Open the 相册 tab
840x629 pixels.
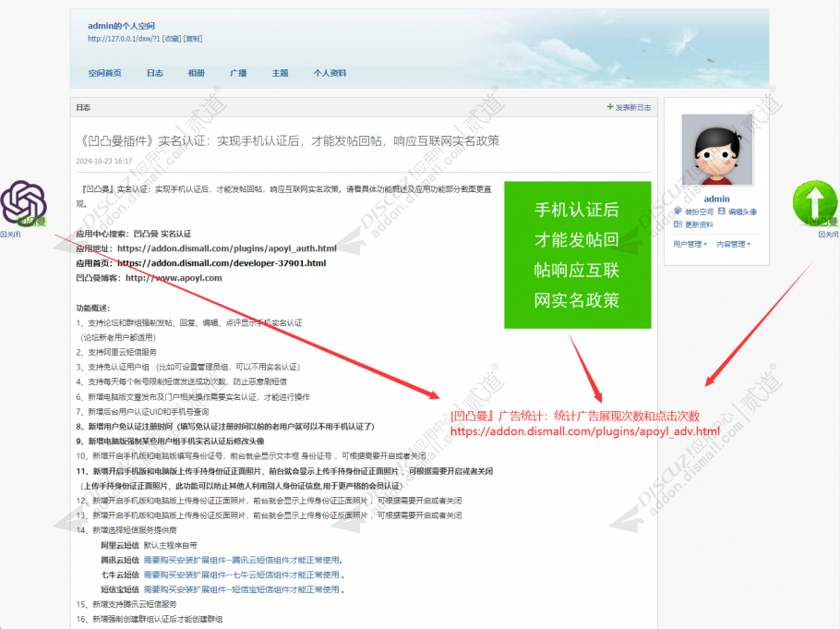pos(197,73)
